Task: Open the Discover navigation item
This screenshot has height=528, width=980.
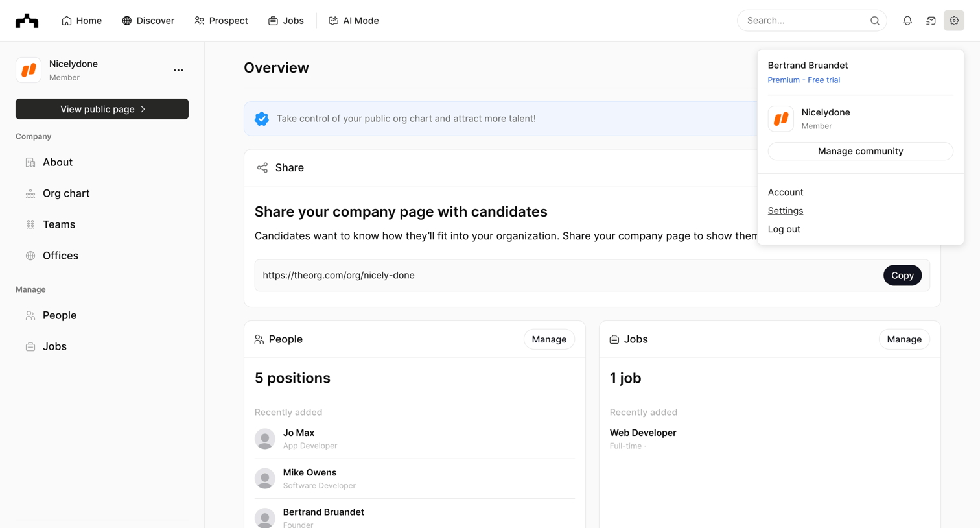Action: coord(148,21)
